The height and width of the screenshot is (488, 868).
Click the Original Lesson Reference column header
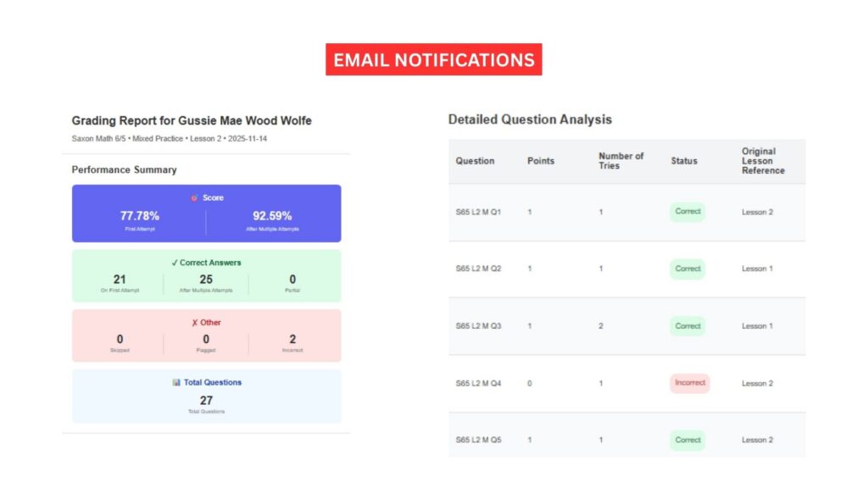[763, 161]
